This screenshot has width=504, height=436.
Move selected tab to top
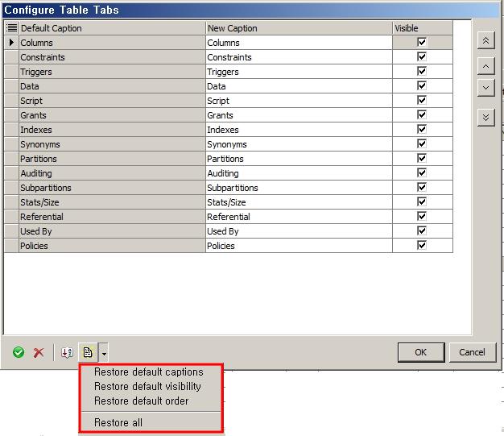pos(485,40)
